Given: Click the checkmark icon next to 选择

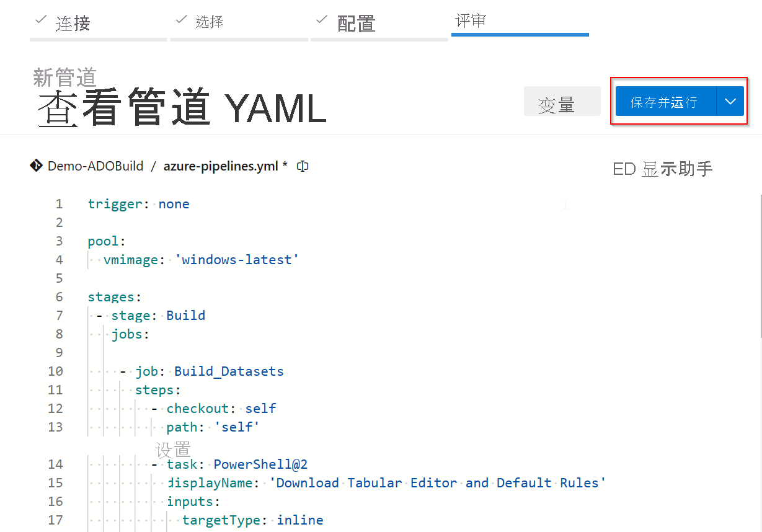Looking at the screenshot, I should click(x=182, y=20).
